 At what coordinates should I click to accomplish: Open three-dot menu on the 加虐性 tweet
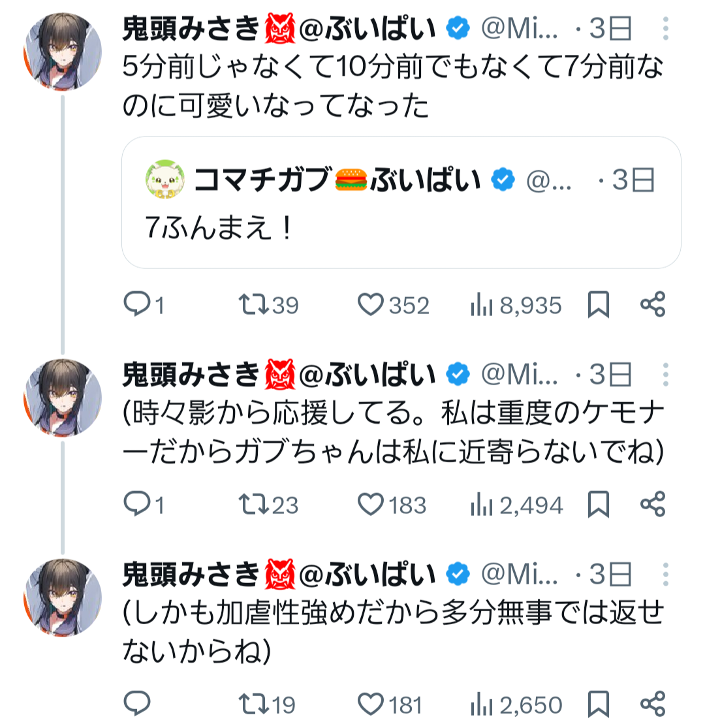665,574
